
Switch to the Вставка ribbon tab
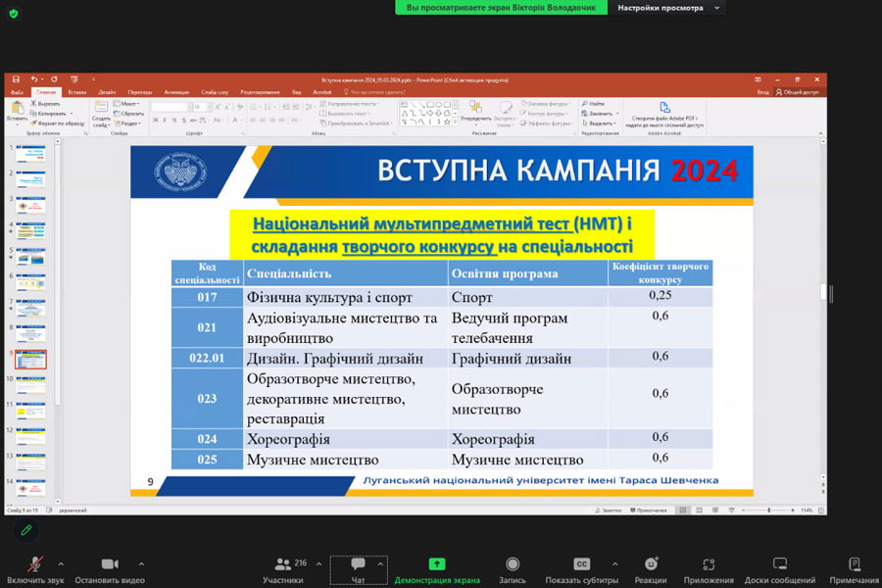click(77, 92)
